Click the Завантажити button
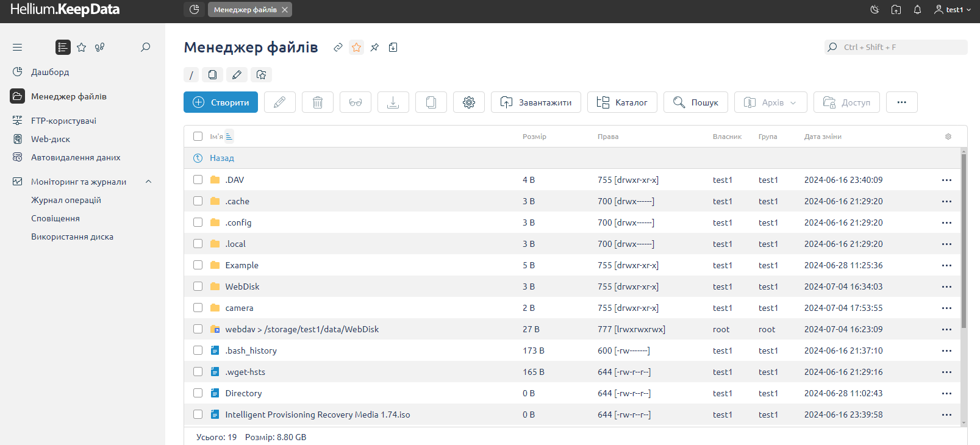The height and width of the screenshot is (445, 980). 536,102
